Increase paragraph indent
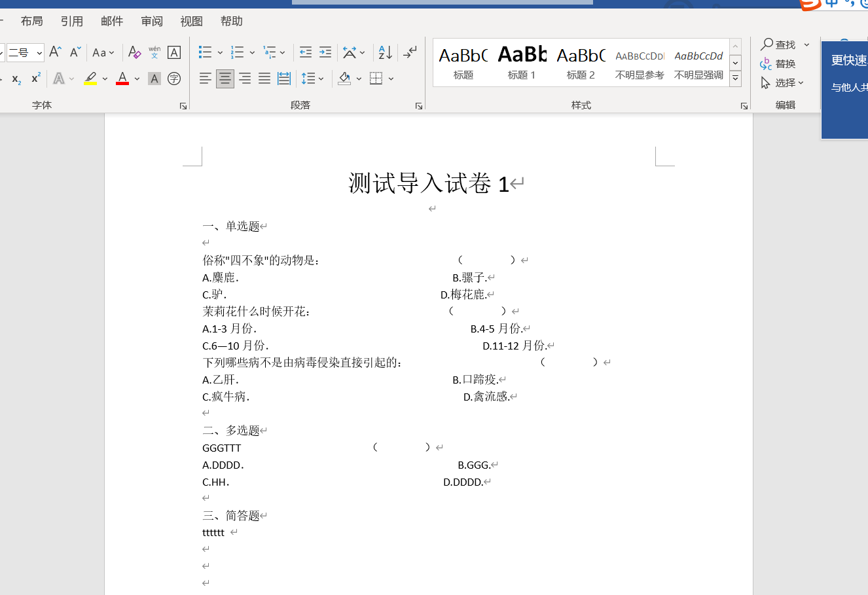 [325, 52]
